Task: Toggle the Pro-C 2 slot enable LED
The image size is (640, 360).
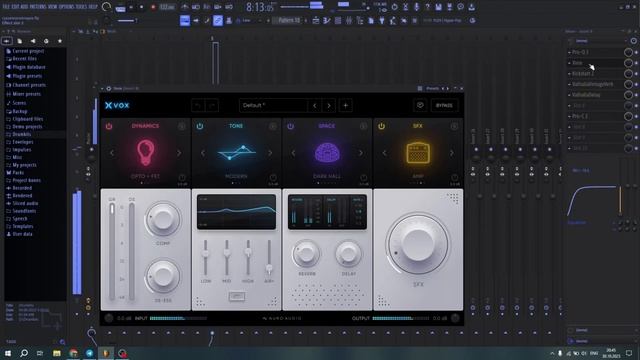Action: [x=636, y=116]
